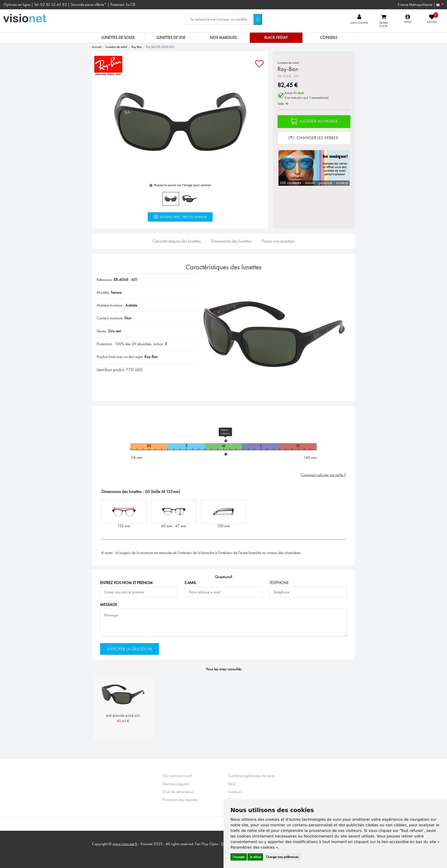Select the front view thumbnail
The width and height of the screenshot is (447, 868).
tap(171, 199)
